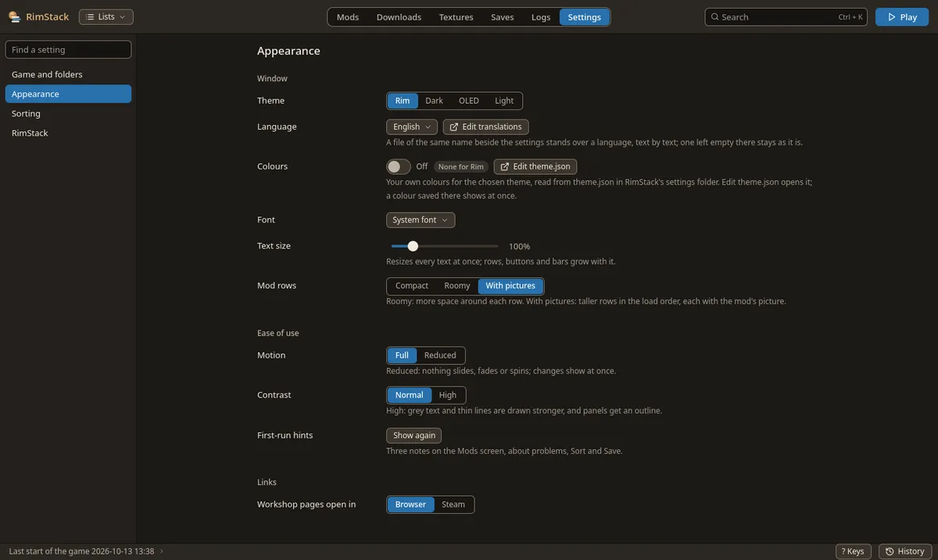Open RimStack settings section
The width and height of the screenshot is (938, 560).
[x=68, y=133]
